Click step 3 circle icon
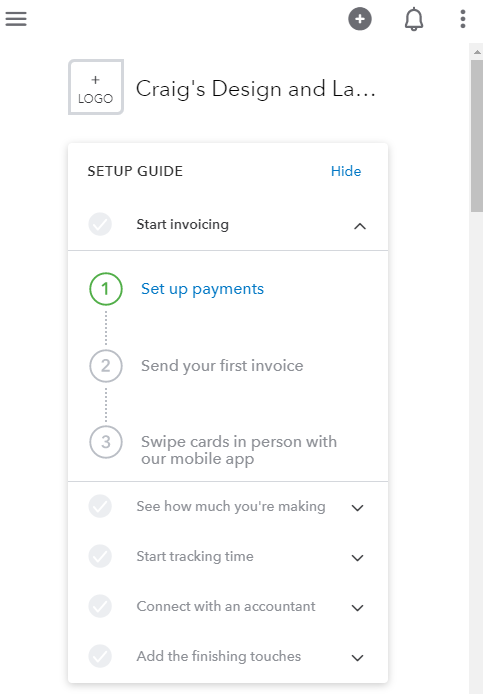The width and height of the screenshot is (483, 694). pos(106,442)
